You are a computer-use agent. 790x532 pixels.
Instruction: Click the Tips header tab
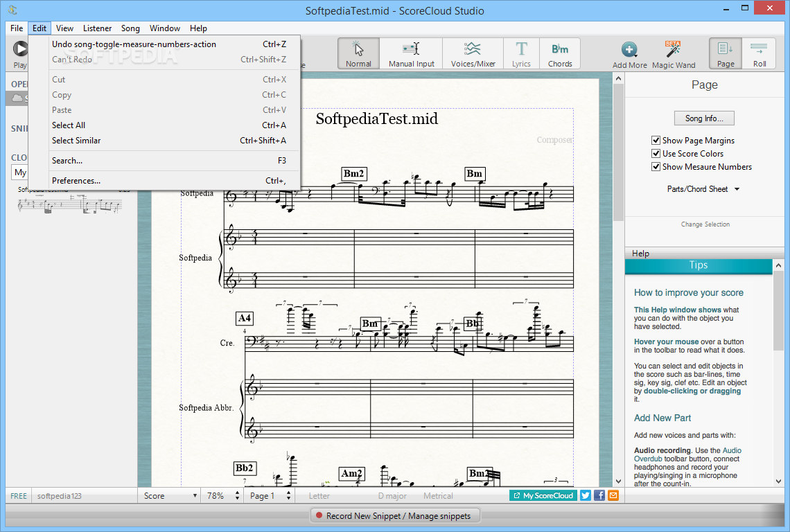(699, 265)
